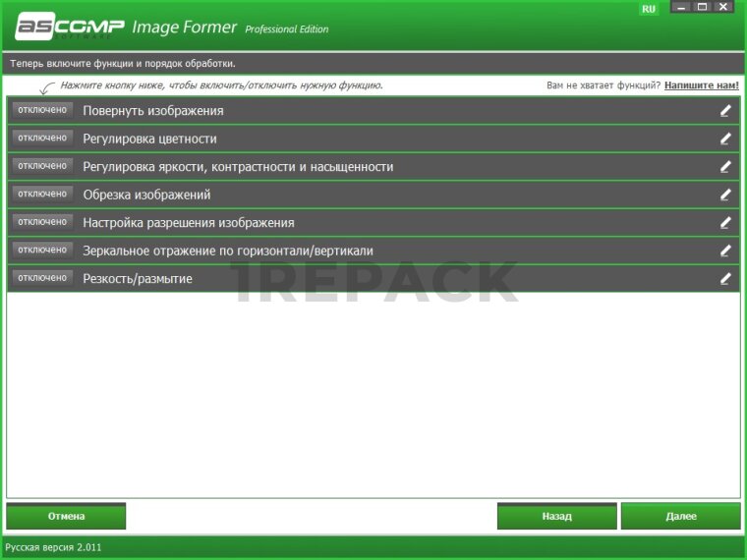Click the pencil icon for Резкость/размытие
Viewport: 747px width, 560px height.
coord(725,279)
